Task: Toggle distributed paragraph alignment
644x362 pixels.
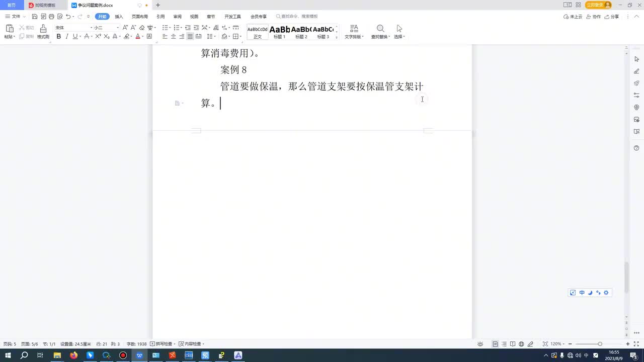Action: pos(198,37)
